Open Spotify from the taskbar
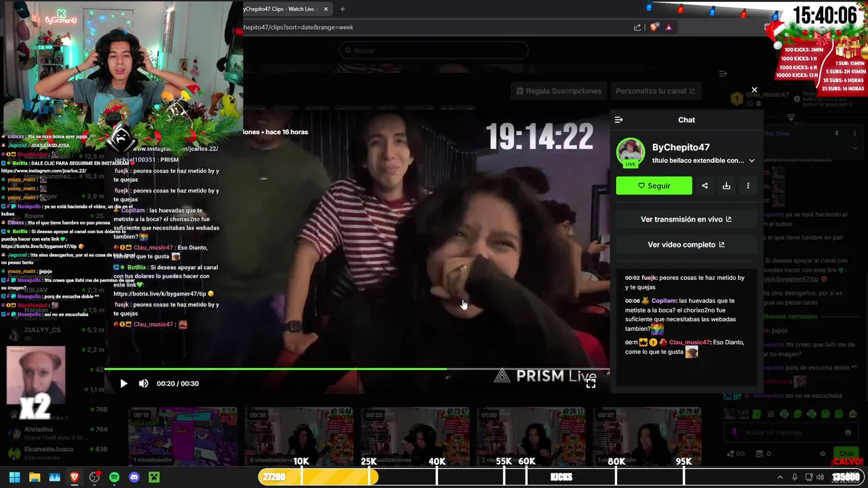Viewport: 868px width, 488px height. point(114,477)
